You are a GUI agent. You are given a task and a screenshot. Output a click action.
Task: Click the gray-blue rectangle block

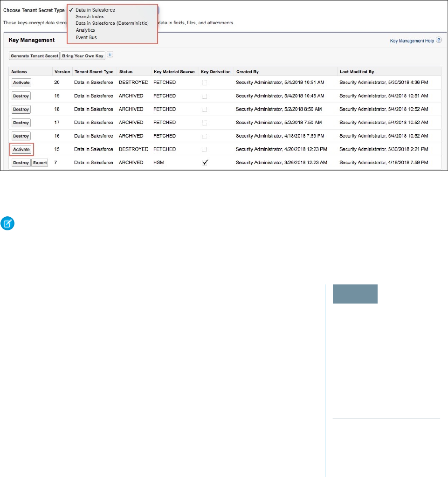(355, 294)
